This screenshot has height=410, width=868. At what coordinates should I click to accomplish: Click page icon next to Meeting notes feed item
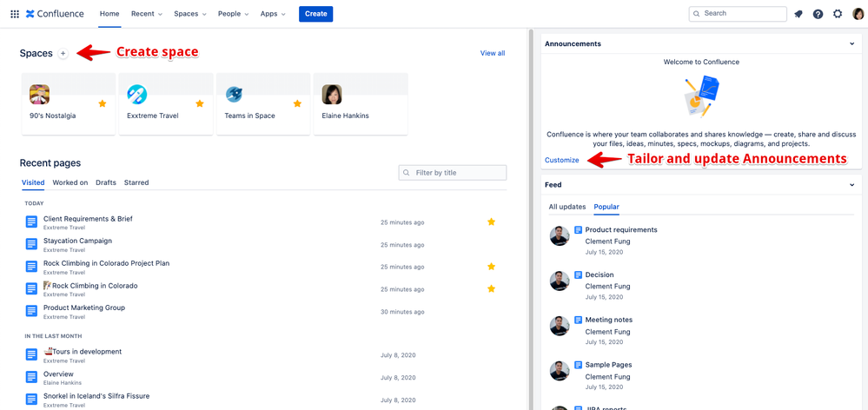(579, 320)
